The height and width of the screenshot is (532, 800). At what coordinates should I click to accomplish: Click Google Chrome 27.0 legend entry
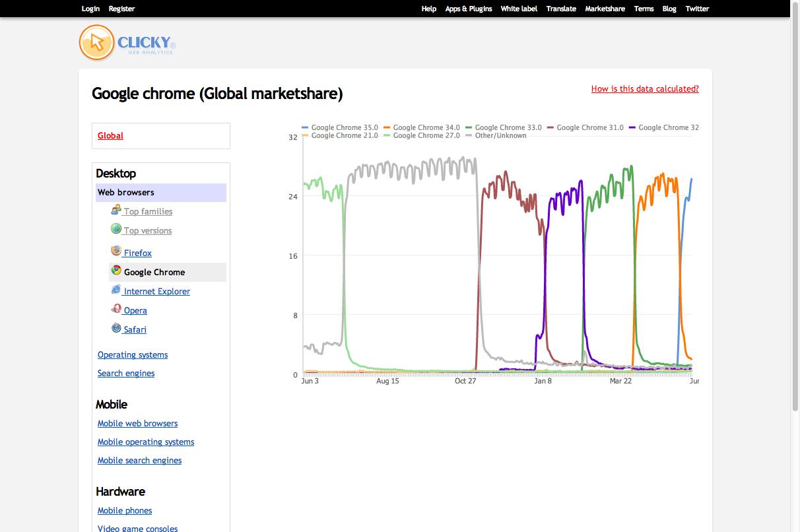tap(422, 135)
